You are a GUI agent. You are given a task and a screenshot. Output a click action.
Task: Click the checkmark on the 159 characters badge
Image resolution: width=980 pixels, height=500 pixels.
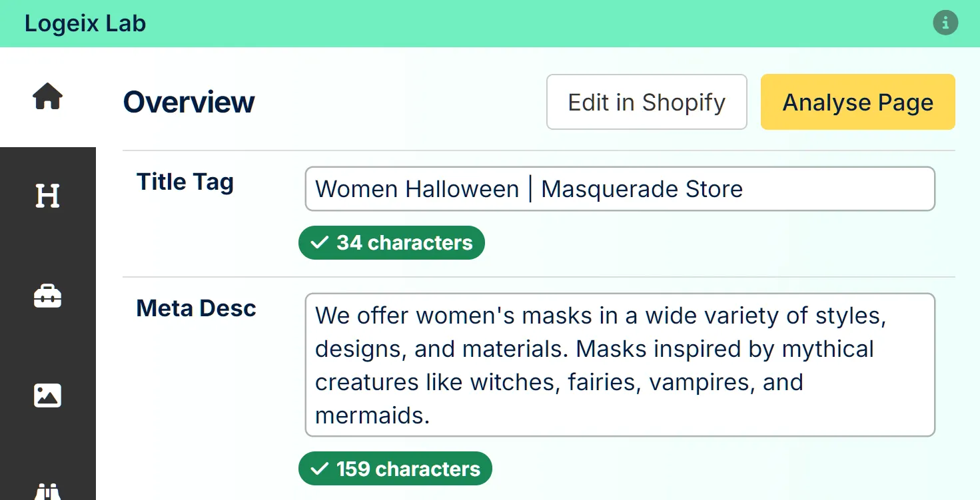pos(318,468)
